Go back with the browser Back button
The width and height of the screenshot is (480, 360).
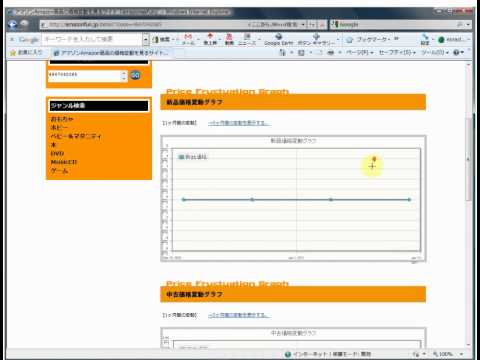(13, 25)
